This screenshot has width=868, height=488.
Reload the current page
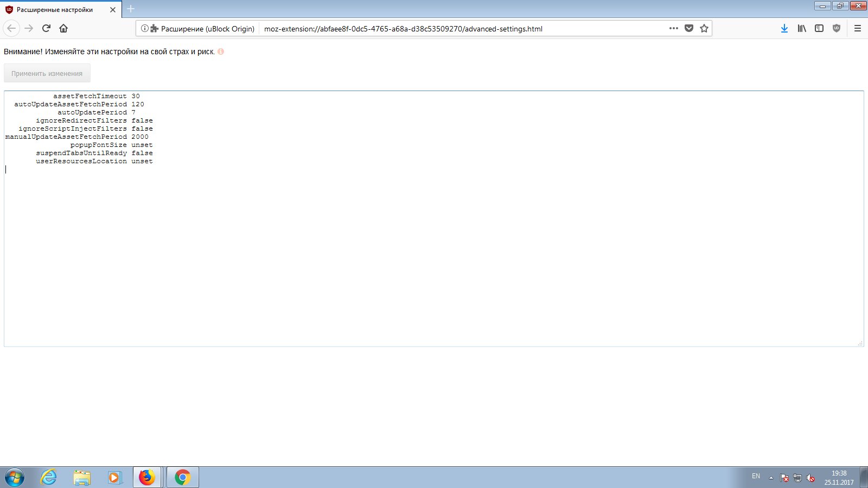[46, 28]
